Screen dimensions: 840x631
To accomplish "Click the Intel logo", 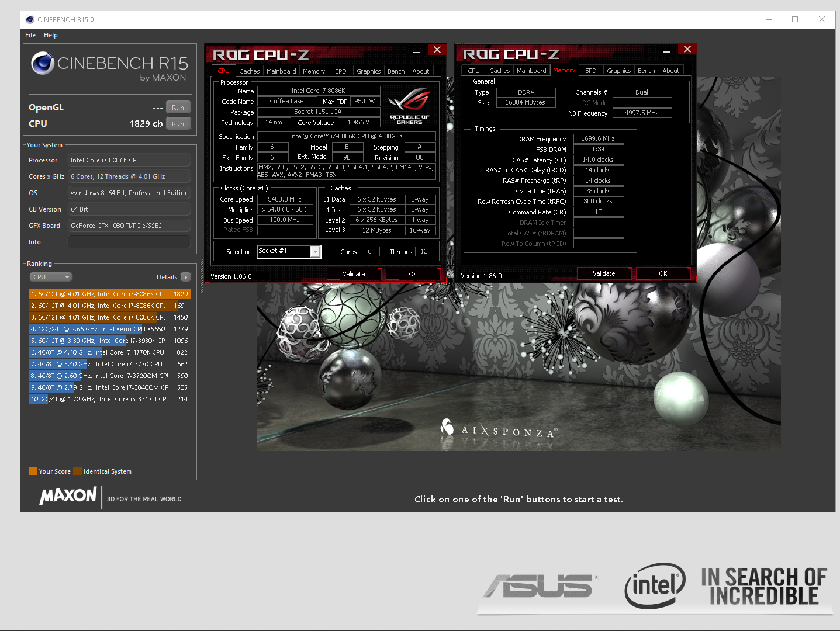I will click(x=655, y=585).
